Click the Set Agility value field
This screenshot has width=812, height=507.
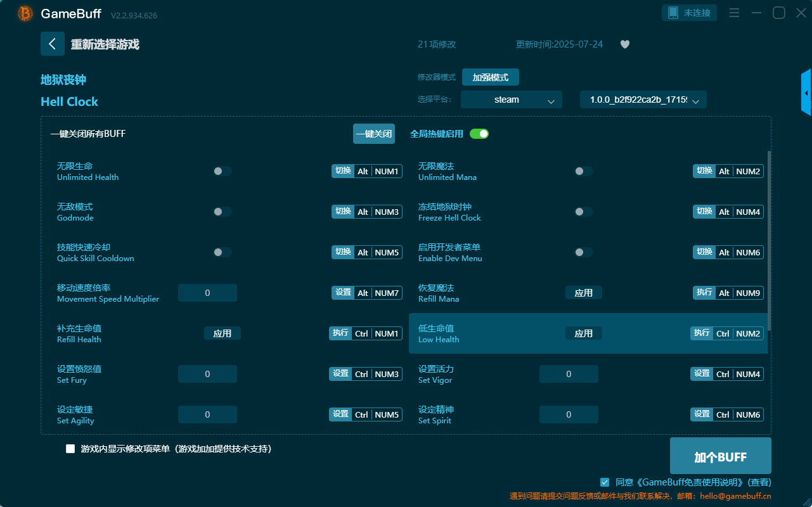pos(207,414)
